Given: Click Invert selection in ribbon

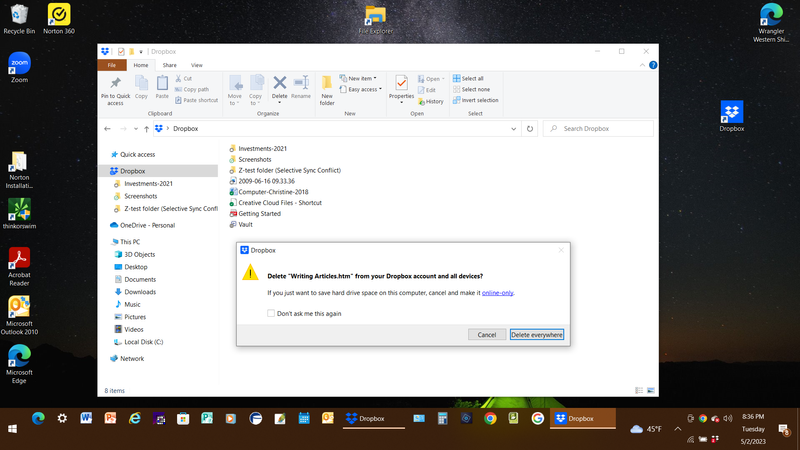Looking at the screenshot, I should 476,100.
